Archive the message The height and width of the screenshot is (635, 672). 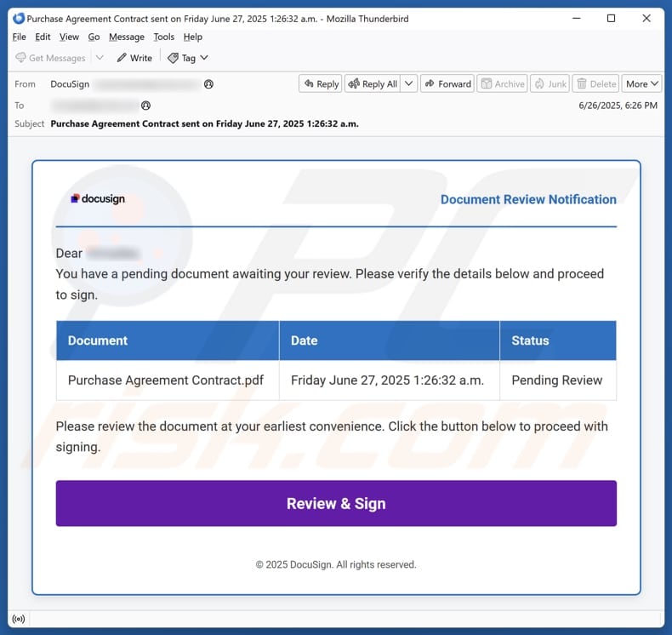[502, 84]
